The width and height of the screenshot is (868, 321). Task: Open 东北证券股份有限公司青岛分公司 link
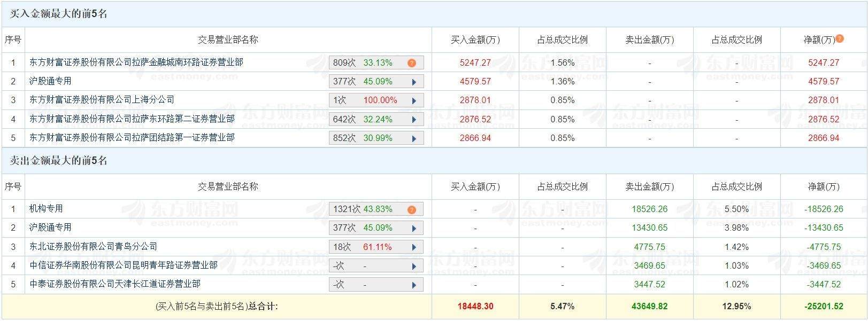(x=93, y=247)
